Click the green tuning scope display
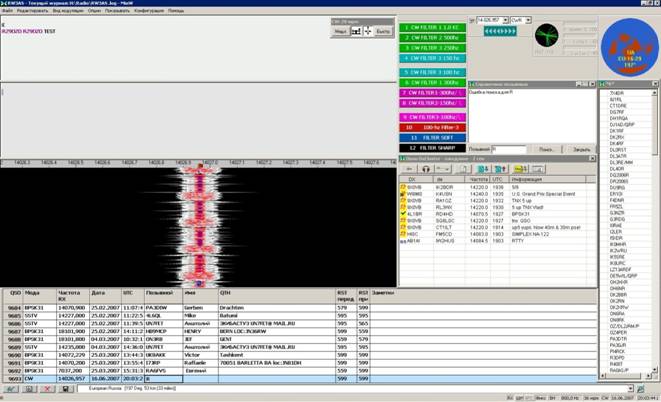 (x=547, y=35)
